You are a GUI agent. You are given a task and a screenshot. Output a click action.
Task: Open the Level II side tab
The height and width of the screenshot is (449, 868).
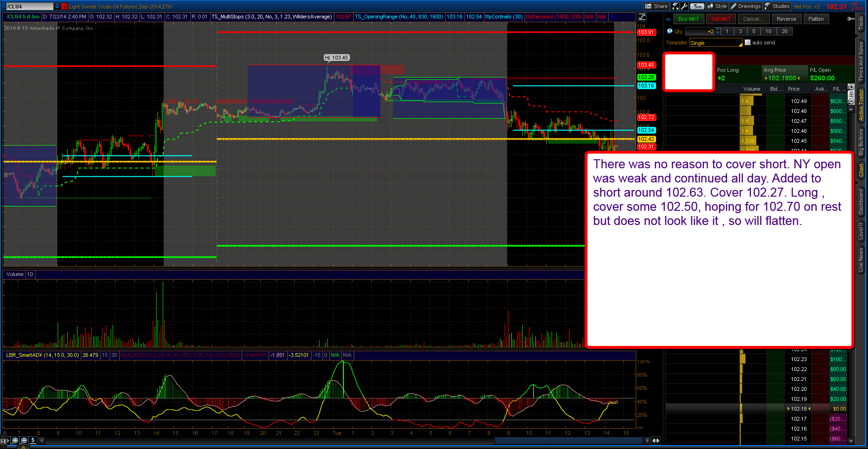coord(861,231)
